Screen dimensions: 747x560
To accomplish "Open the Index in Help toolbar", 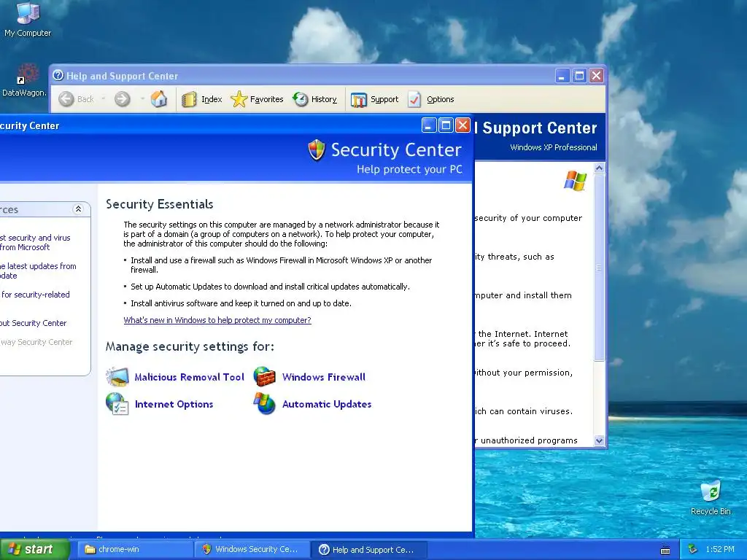I will 202,99.
